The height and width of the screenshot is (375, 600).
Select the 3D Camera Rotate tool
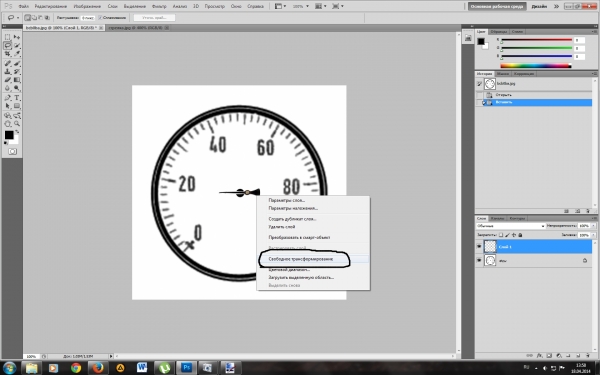[17, 115]
